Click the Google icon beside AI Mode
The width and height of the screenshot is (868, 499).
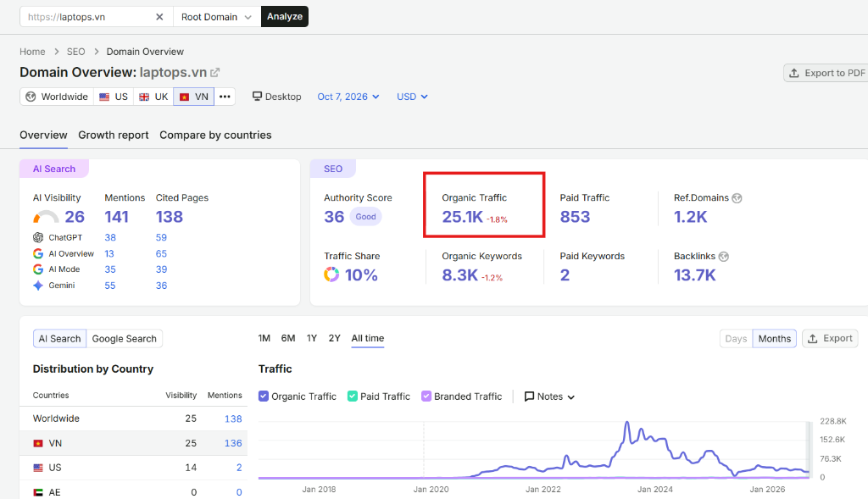[x=38, y=269]
